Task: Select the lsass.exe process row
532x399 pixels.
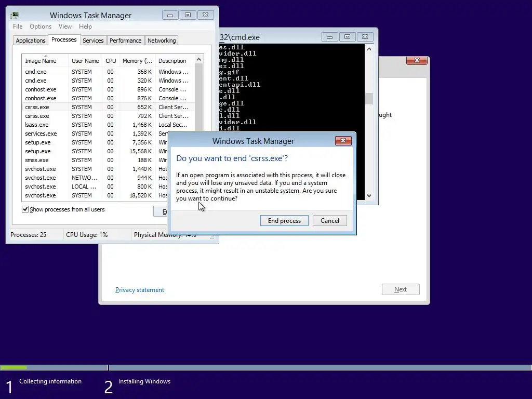Action: pos(108,125)
